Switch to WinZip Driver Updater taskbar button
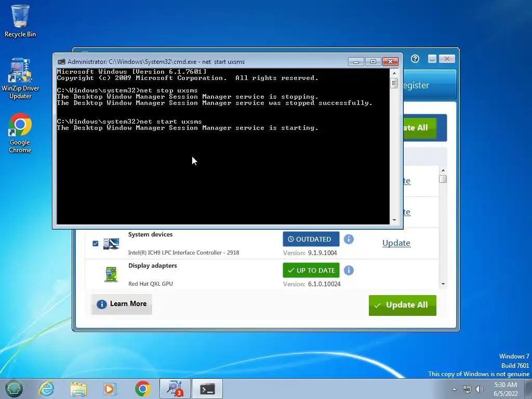This screenshot has height=399, width=532. click(175, 389)
